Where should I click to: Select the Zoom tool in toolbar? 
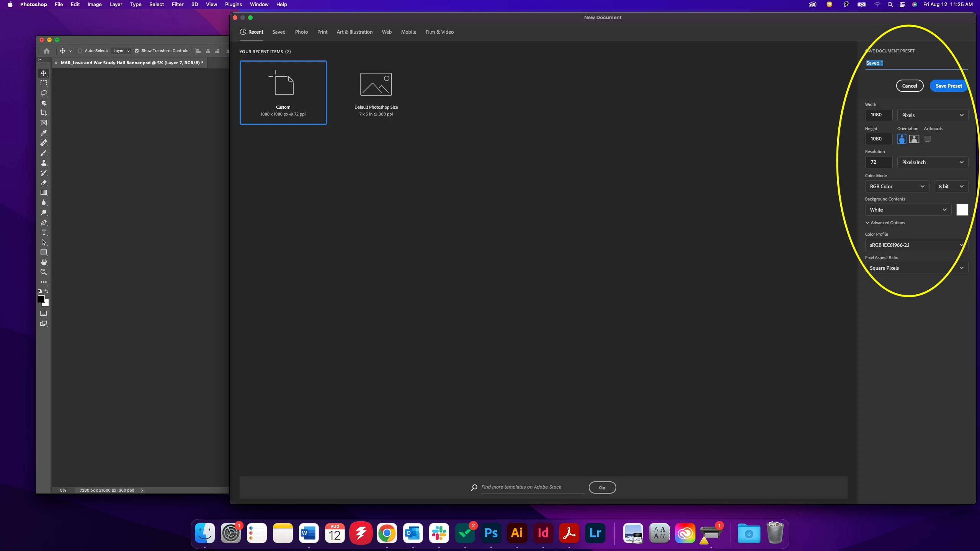(x=44, y=272)
